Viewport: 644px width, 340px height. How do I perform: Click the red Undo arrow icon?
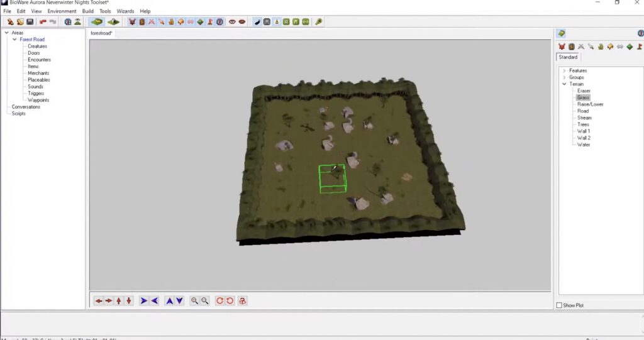point(42,22)
